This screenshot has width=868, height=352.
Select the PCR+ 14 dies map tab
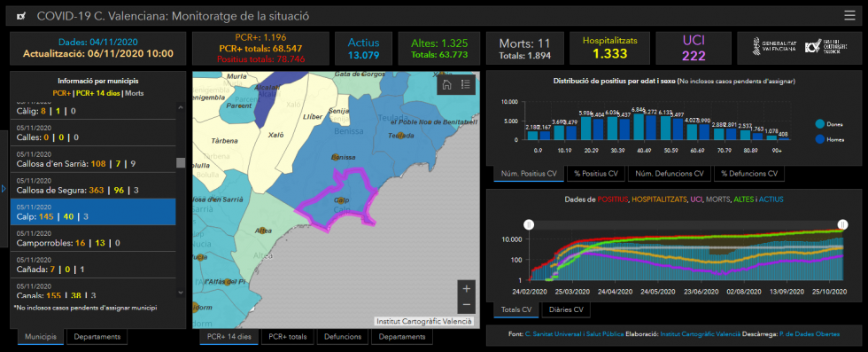[x=229, y=336]
